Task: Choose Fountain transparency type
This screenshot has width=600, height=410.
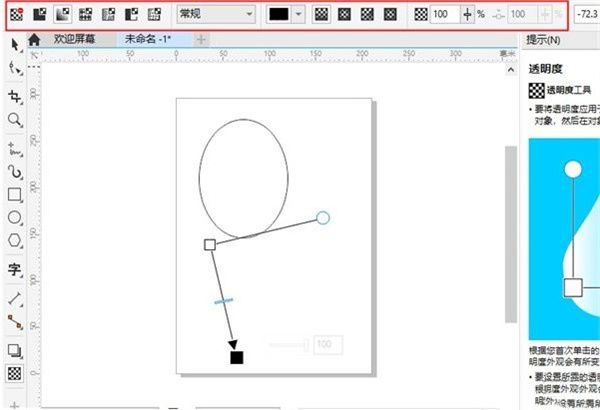Action: tap(63, 15)
